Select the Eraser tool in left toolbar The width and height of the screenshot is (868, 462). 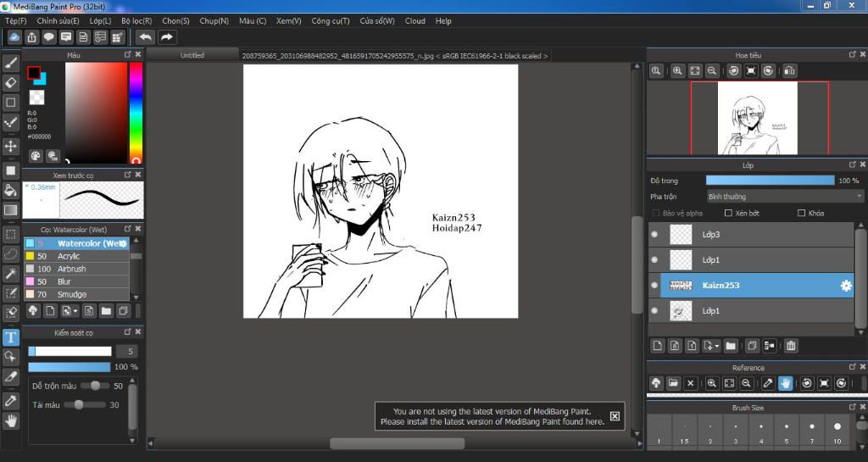pos(10,83)
